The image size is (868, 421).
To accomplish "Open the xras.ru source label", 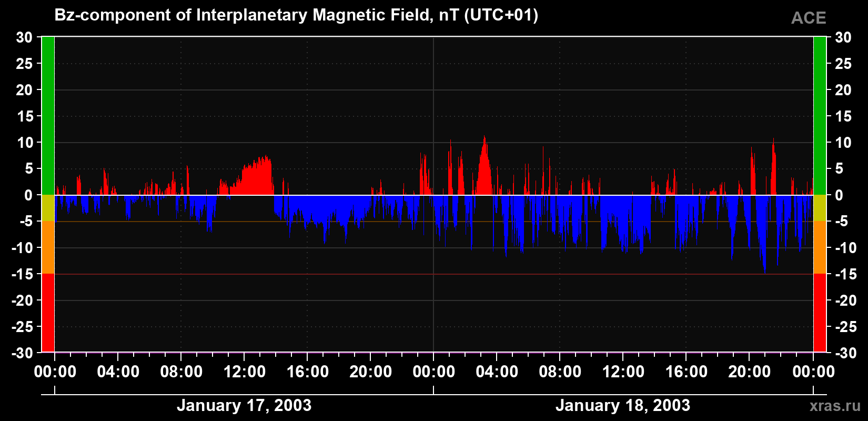I will pyautogui.click(x=835, y=406).
